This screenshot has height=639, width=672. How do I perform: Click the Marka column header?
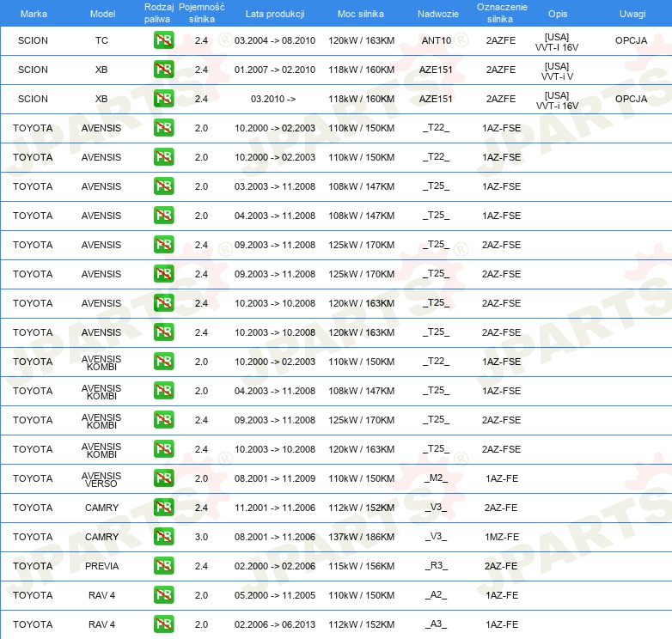[34, 14]
